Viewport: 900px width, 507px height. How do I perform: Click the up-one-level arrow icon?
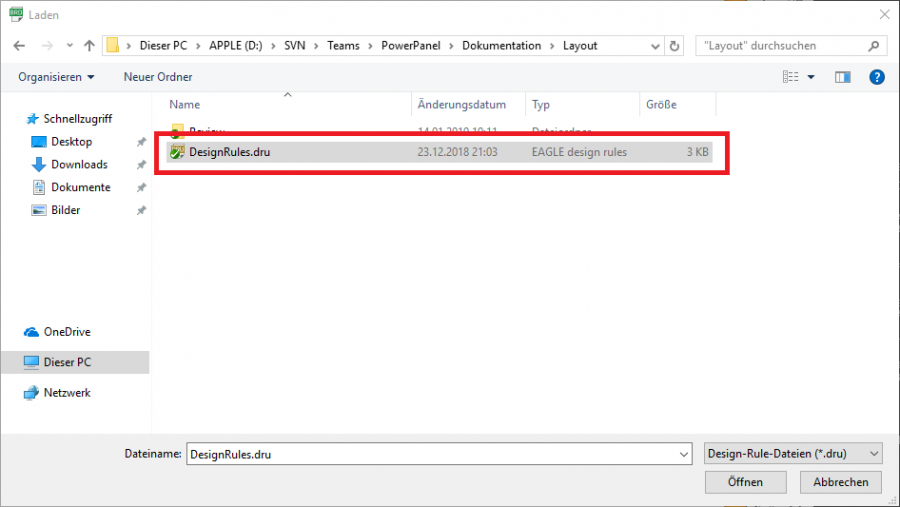89,46
